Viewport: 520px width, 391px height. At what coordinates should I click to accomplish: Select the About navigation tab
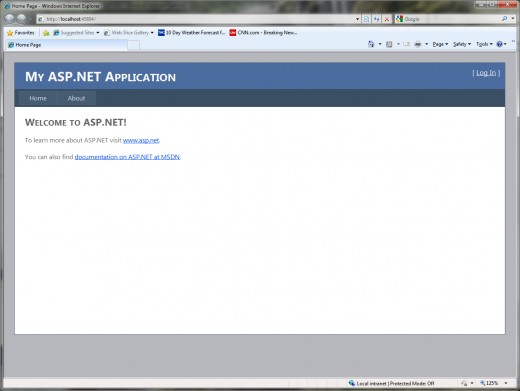76,98
